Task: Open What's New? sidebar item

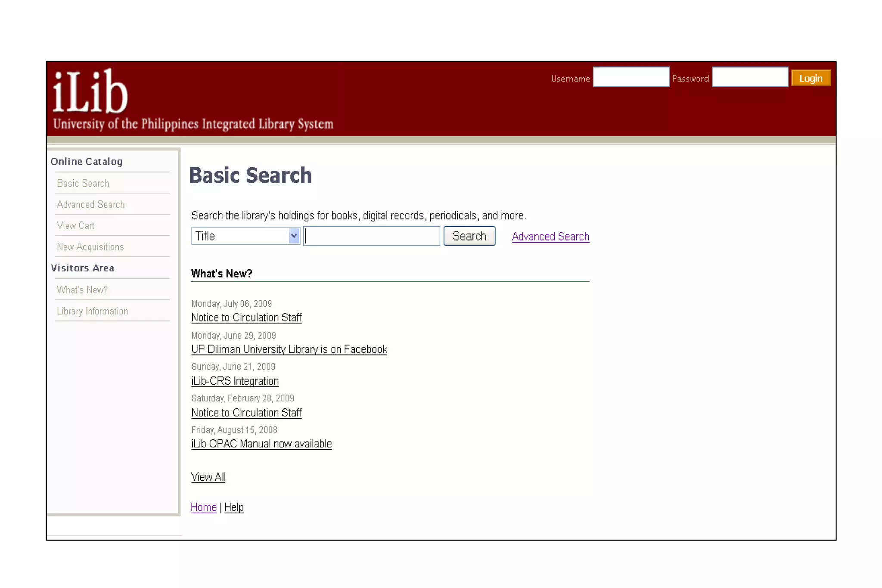Action: [x=82, y=290]
